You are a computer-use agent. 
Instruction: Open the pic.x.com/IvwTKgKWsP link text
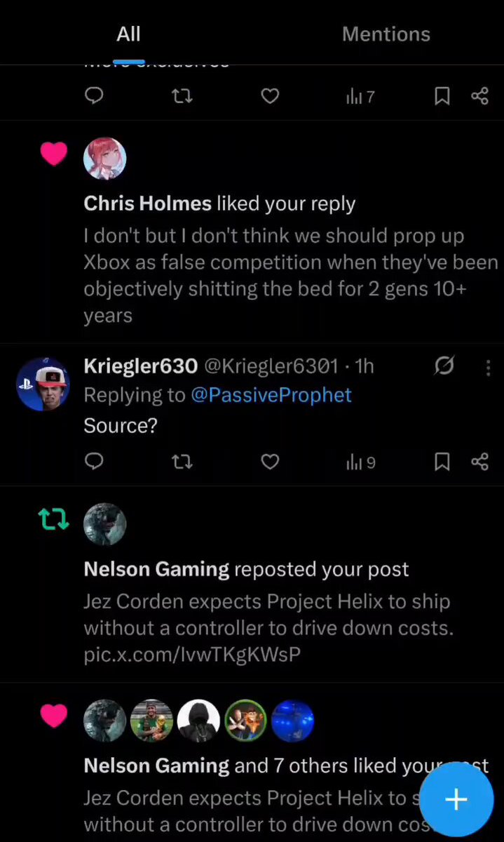click(192, 655)
